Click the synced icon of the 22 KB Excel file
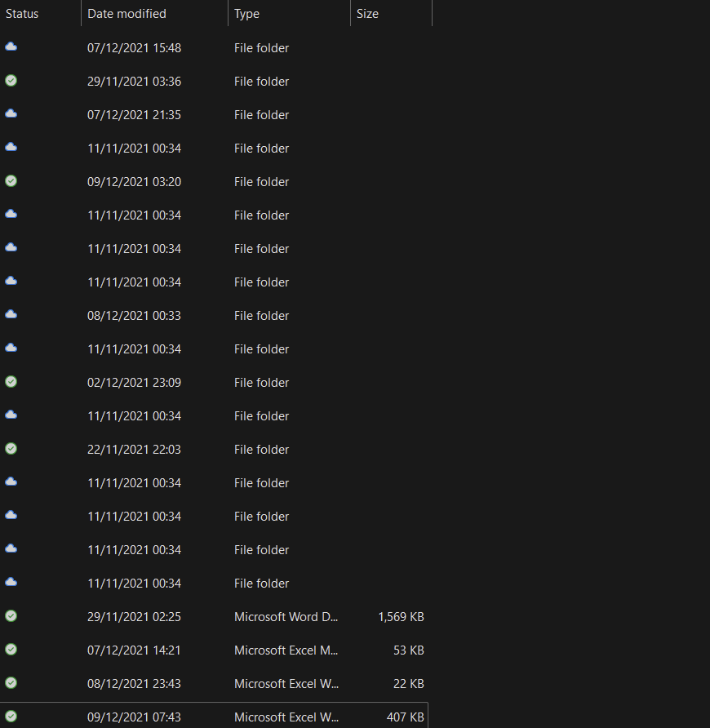Screen dimensions: 710x728 tap(11, 682)
